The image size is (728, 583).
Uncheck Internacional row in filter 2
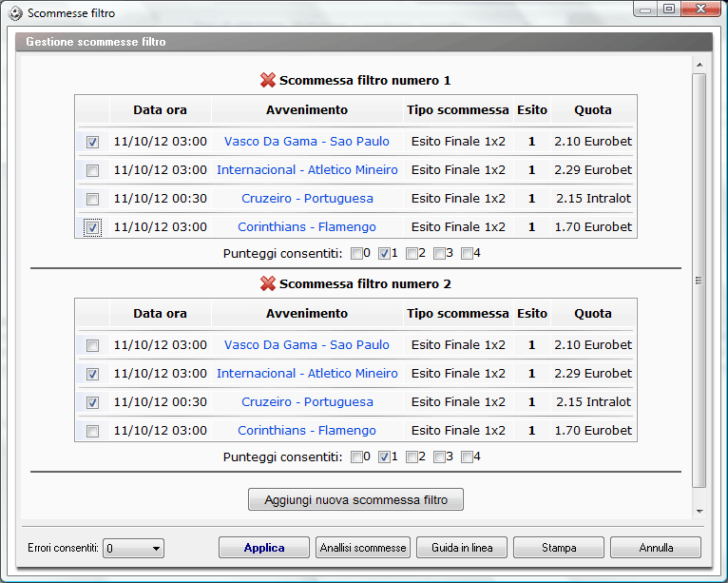92,374
